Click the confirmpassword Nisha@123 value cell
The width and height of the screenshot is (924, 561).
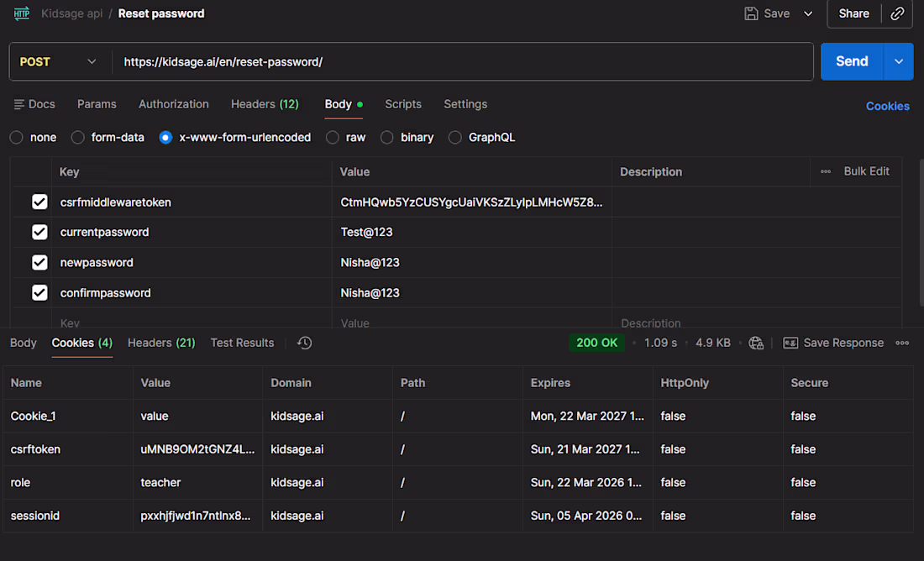[x=472, y=292]
